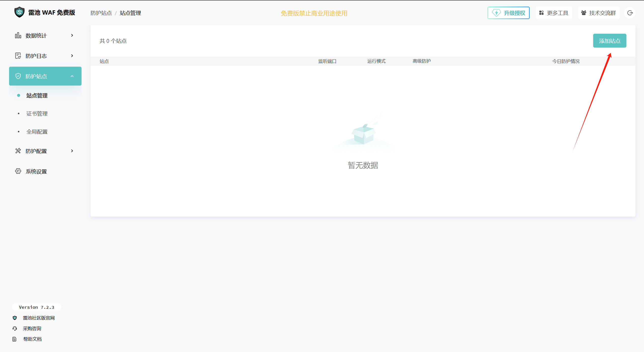The image size is (644, 352).
Task: Select the 站点管理 submenu item
Action: 37,96
